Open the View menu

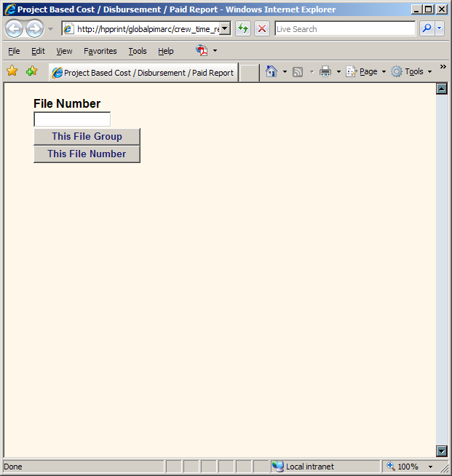pyautogui.click(x=64, y=51)
